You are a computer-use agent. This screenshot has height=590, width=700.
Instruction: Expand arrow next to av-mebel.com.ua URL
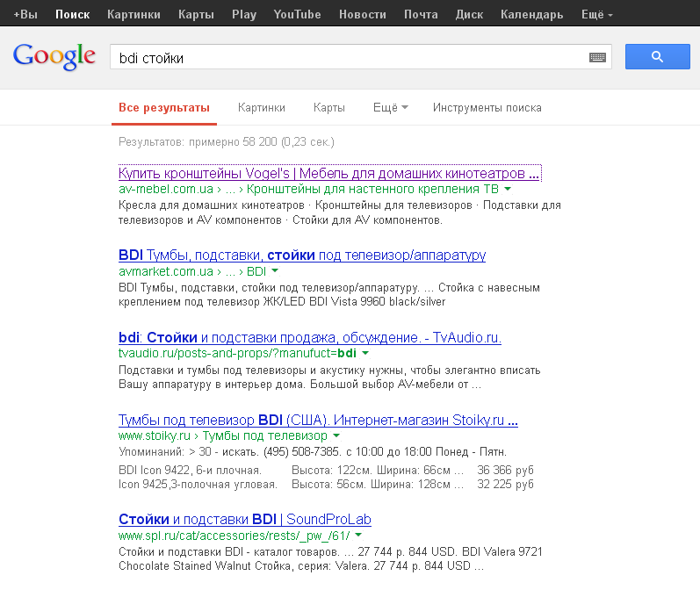[508, 190]
